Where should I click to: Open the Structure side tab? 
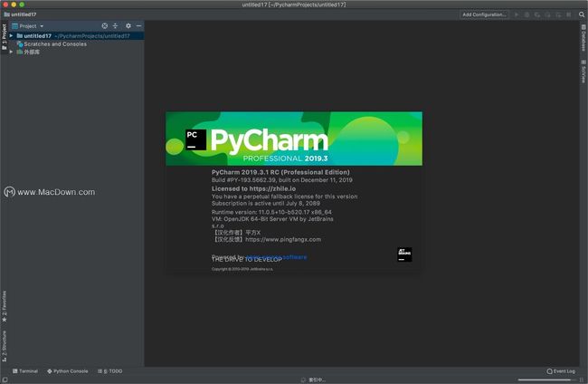[x=5, y=346]
